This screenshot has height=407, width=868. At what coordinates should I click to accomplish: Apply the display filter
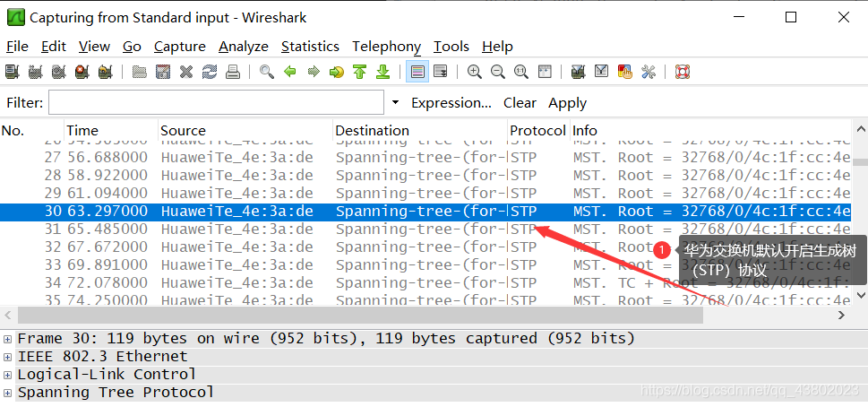567,103
